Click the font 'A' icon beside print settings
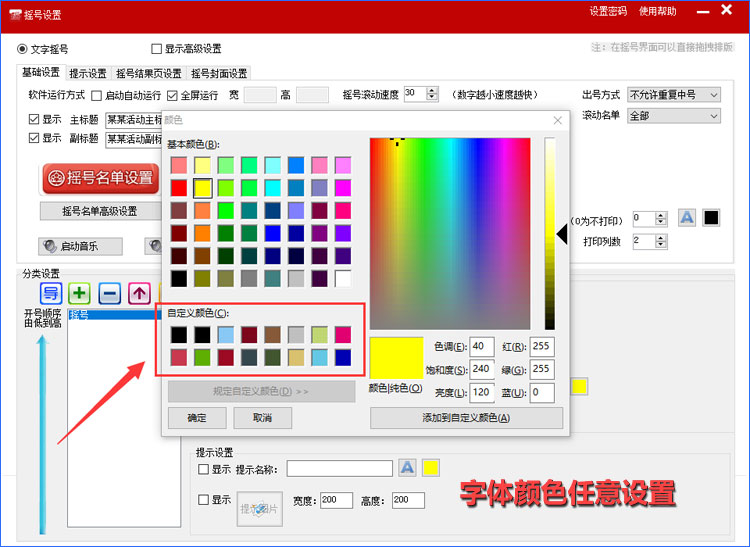The image size is (750, 547). 687,217
